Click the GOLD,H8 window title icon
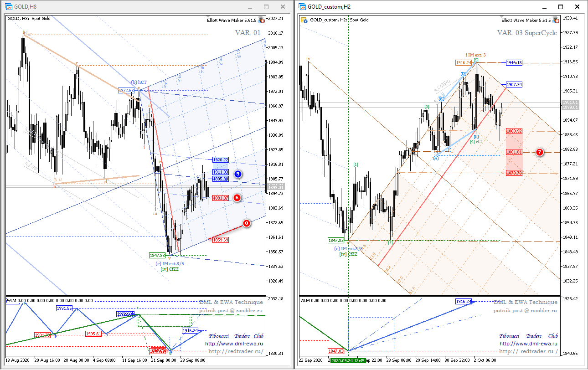This screenshot has height=370, width=588. point(8,7)
